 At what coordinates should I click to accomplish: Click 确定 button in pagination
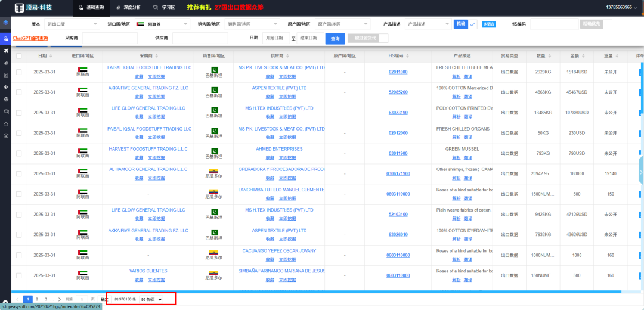coord(104,300)
